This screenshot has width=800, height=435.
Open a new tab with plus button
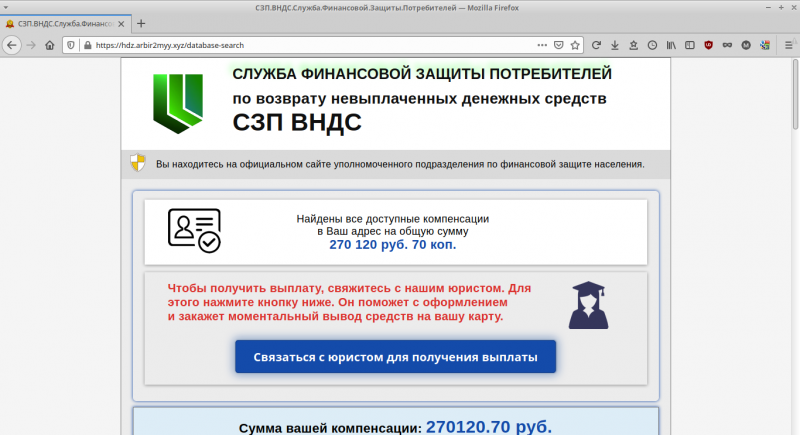pos(141,23)
